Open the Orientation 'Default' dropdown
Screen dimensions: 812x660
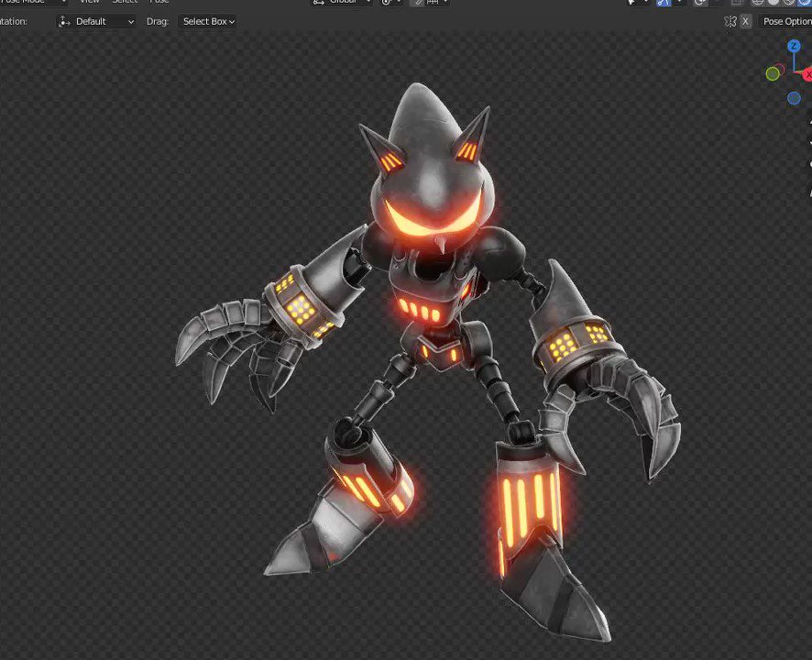(96, 21)
